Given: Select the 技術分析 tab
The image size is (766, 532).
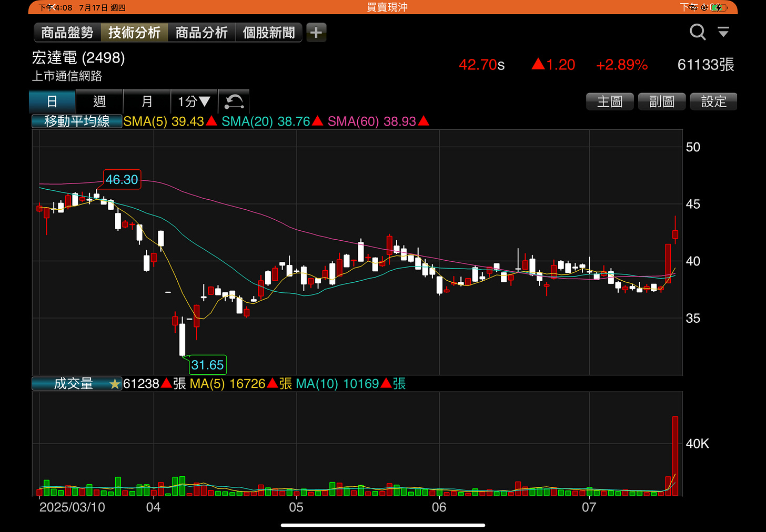Looking at the screenshot, I should 134,33.
